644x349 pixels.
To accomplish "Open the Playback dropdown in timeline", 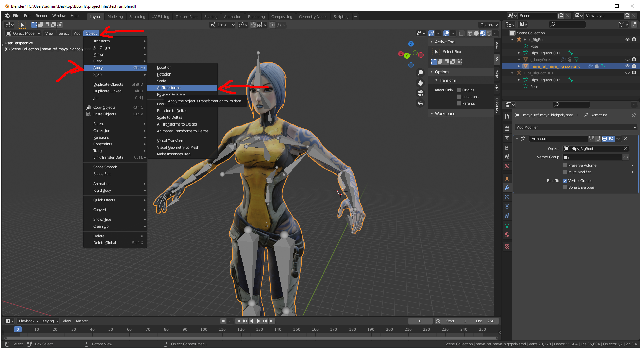I will pos(28,321).
